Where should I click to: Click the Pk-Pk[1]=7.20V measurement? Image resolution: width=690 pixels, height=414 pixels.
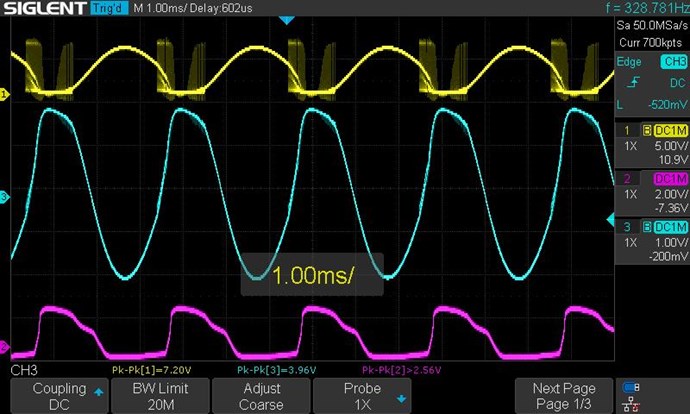(151, 370)
